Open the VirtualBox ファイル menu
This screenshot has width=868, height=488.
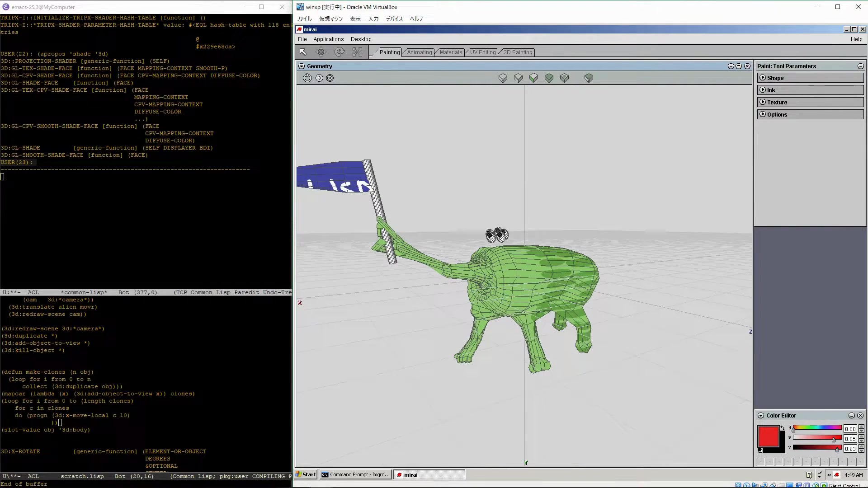[x=304, y=19]
